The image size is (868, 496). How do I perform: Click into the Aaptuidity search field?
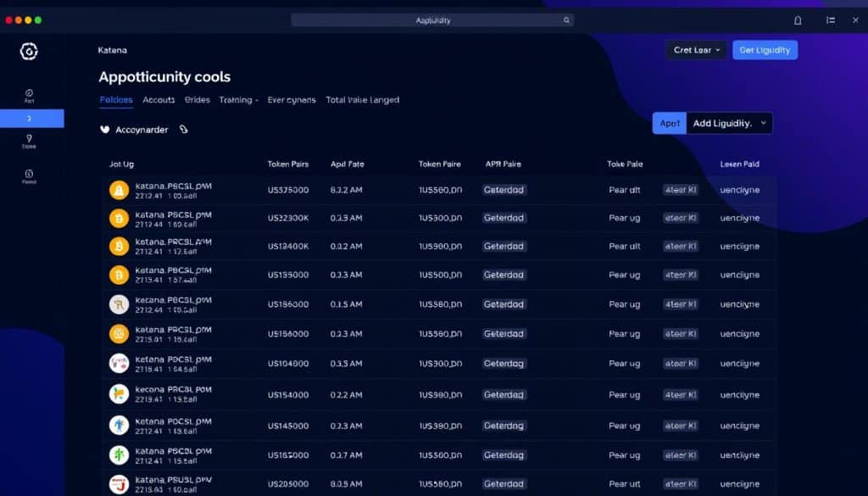coord(432,20)
